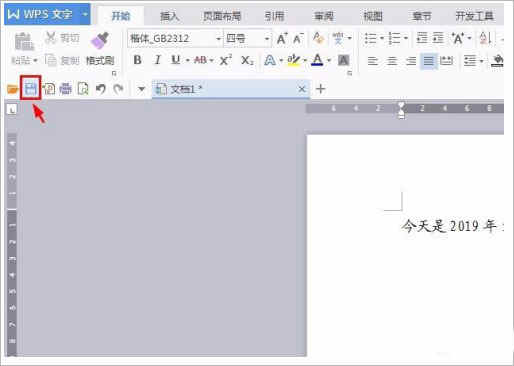Expand the font name dropdown 楷体_GB2312

[x=218, y=39]
